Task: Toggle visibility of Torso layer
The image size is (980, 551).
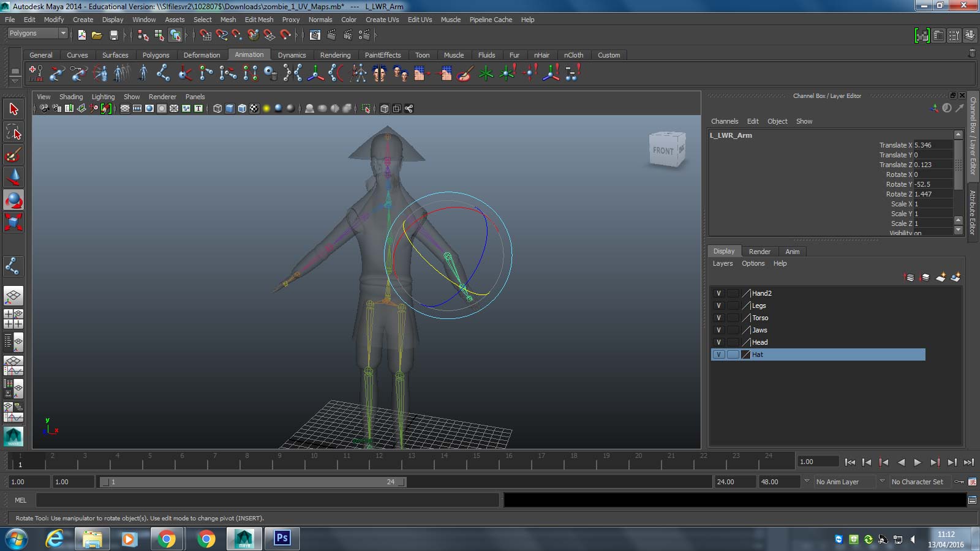Action: pyautogui.click(x=718, y=318)
